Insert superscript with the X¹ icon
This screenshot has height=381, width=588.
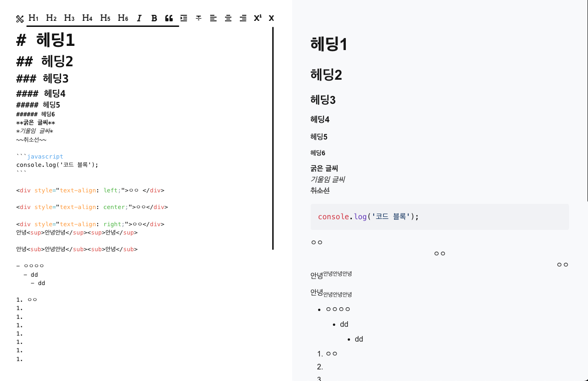point(258,18)
